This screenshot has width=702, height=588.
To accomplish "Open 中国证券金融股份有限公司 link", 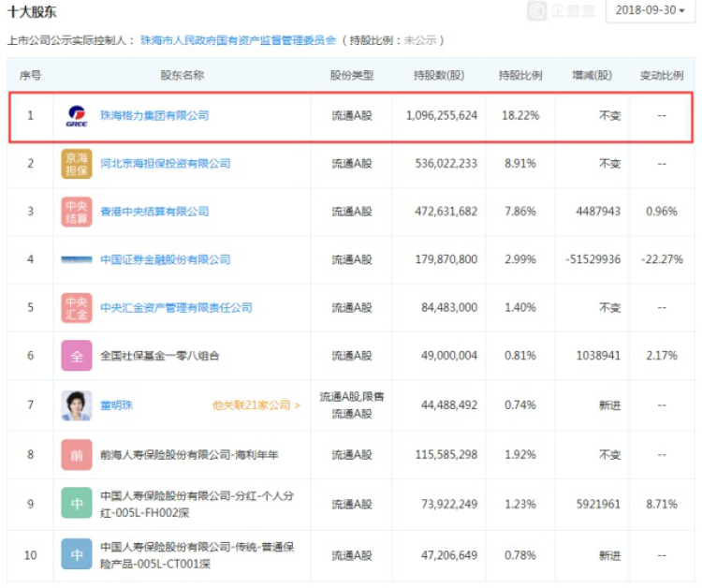I will click(x=165, y=259).
